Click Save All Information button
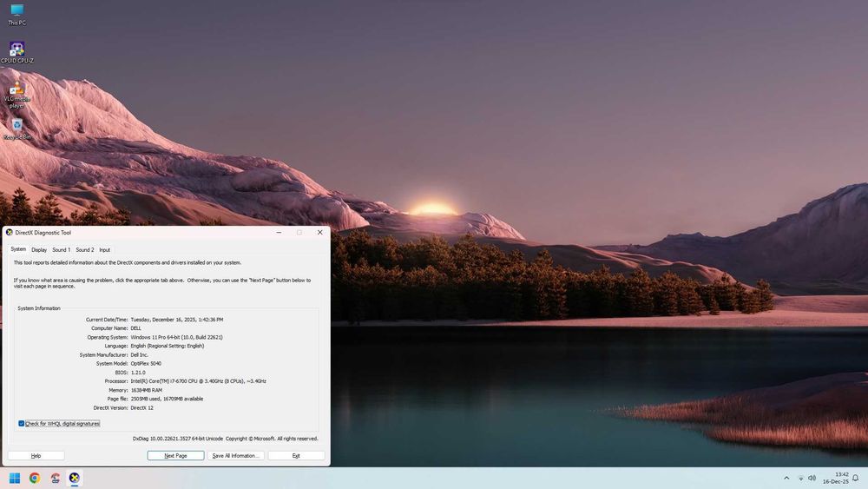The image size is (868, 489). (x=235, y=456)
